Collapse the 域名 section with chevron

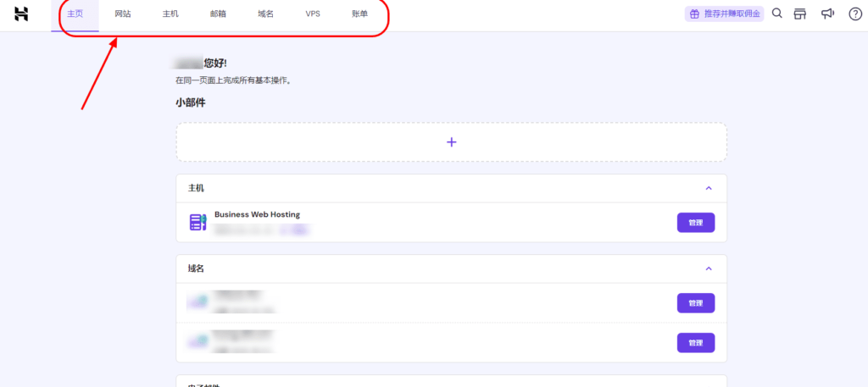(709, 268)
